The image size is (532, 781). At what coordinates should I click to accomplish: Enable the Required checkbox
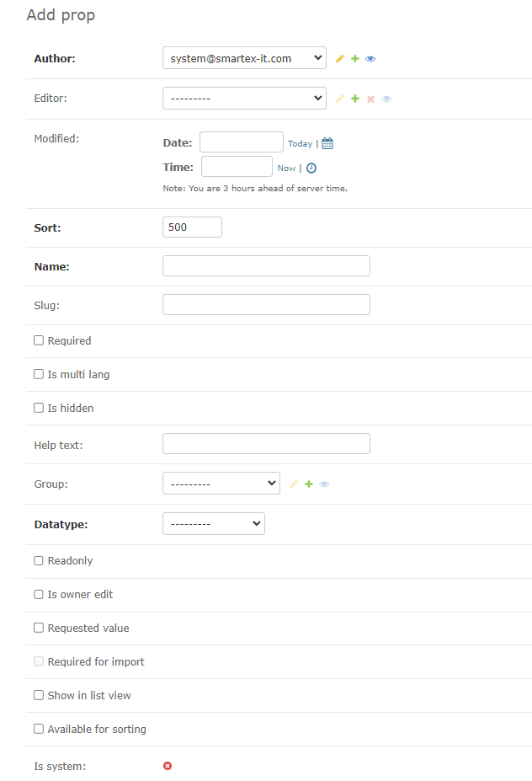(39, 340)
